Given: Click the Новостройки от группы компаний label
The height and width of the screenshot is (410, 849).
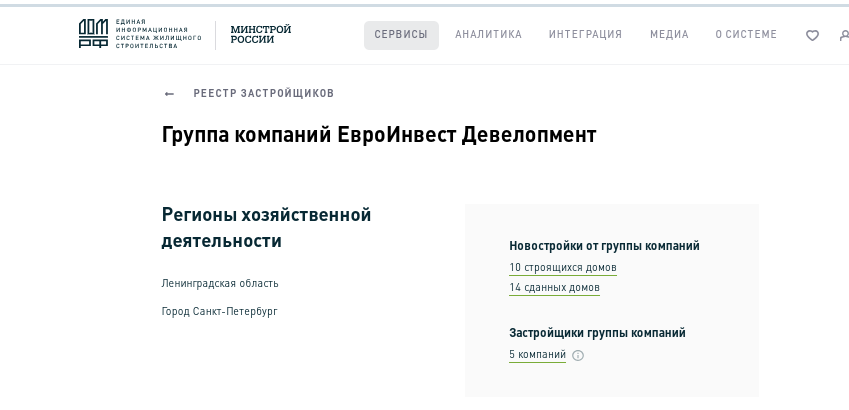Looking at the screenshot, I should [604, 246].
